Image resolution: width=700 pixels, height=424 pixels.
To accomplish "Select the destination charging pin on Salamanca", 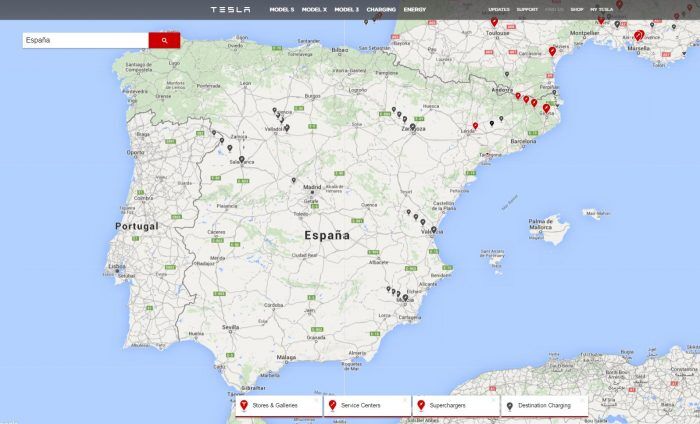I will [x=242, y=159].
